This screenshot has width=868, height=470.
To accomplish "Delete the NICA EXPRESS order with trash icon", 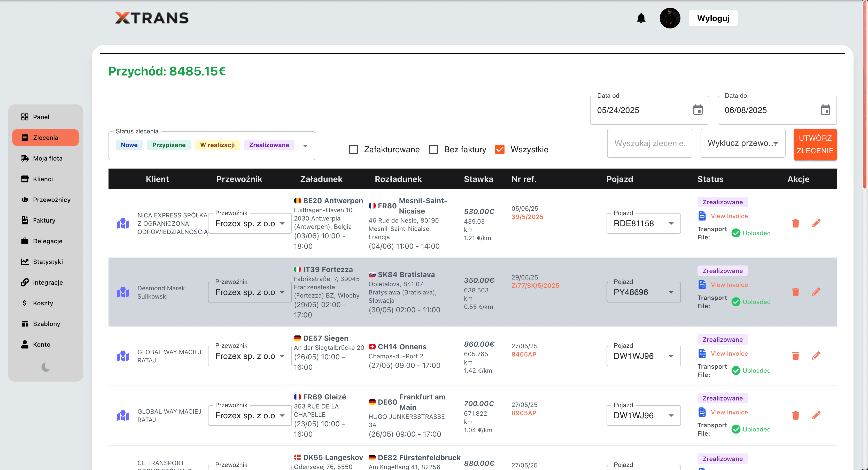I will [795, 223].
